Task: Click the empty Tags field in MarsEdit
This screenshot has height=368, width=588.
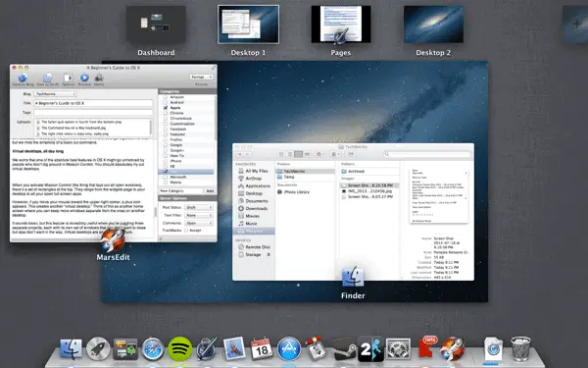Action: 93,112
